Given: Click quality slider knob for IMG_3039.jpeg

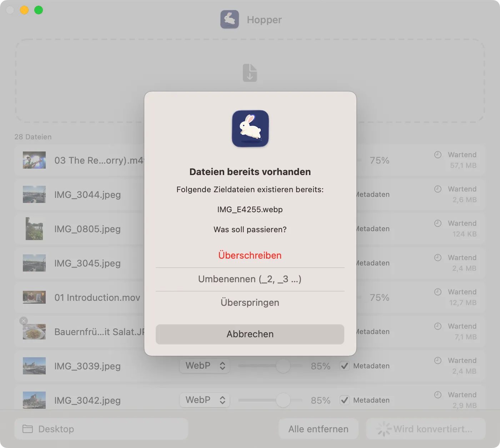Looking at the screenshot, I should pos(283,366).
